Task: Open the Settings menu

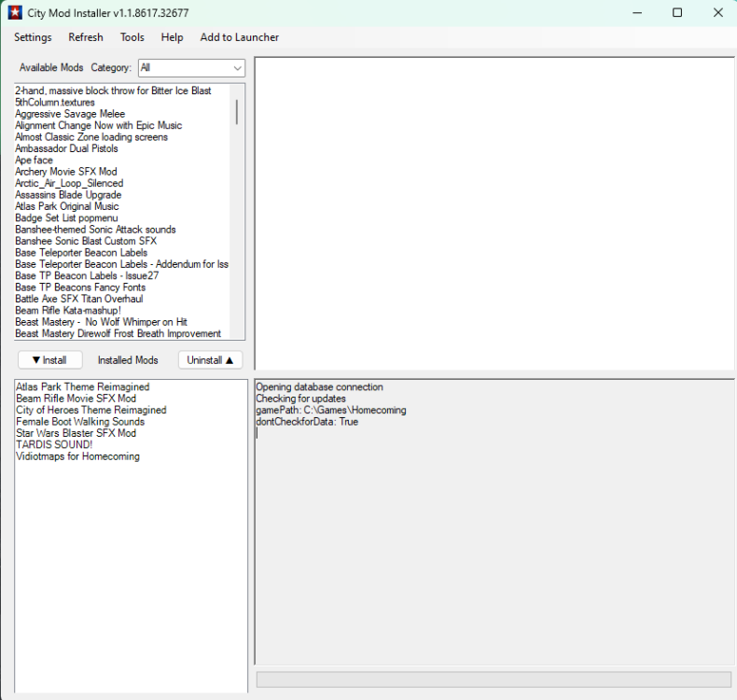Action: coord(33,37)
